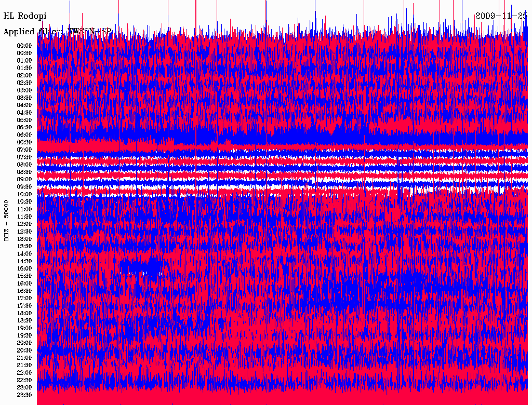Select the 07:30 time label
This screenshot has width=532, height=405.
tap(24, 157)
